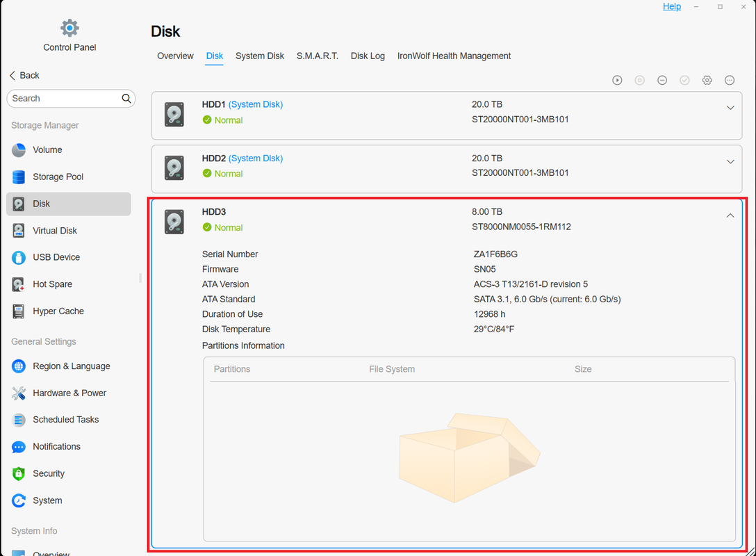Click the HDD3 drive icon

point(174,222)
